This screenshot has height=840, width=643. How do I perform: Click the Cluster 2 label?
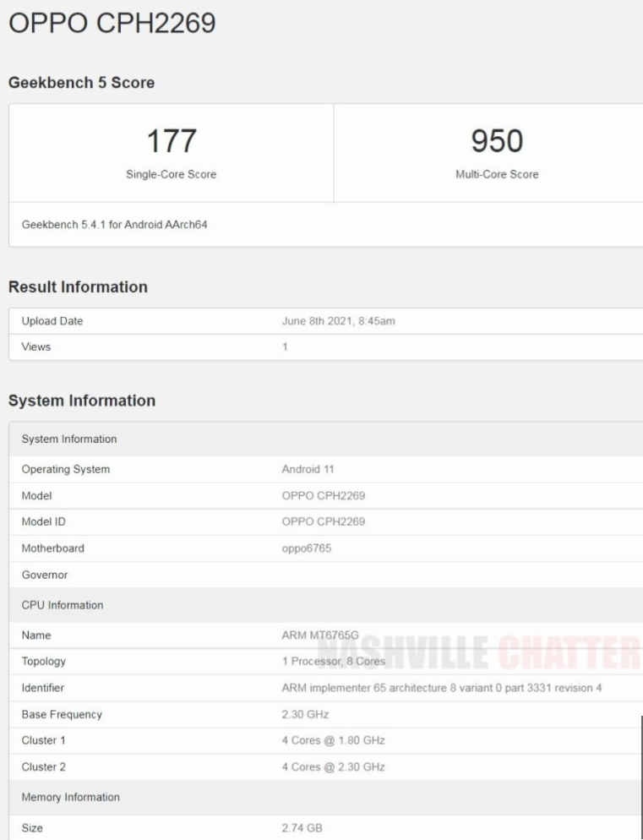click(x=43, y=767)
